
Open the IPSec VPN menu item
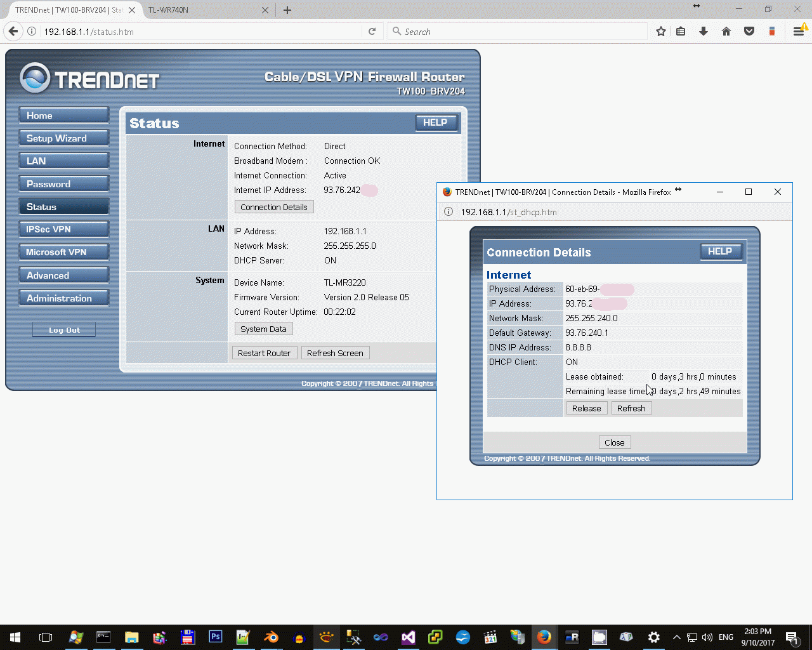(64, 229)
